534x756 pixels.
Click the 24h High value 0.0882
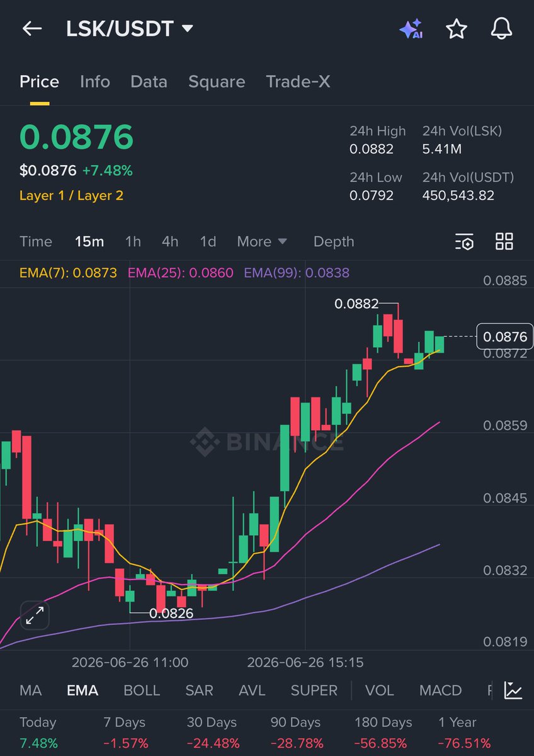(372, 149)
